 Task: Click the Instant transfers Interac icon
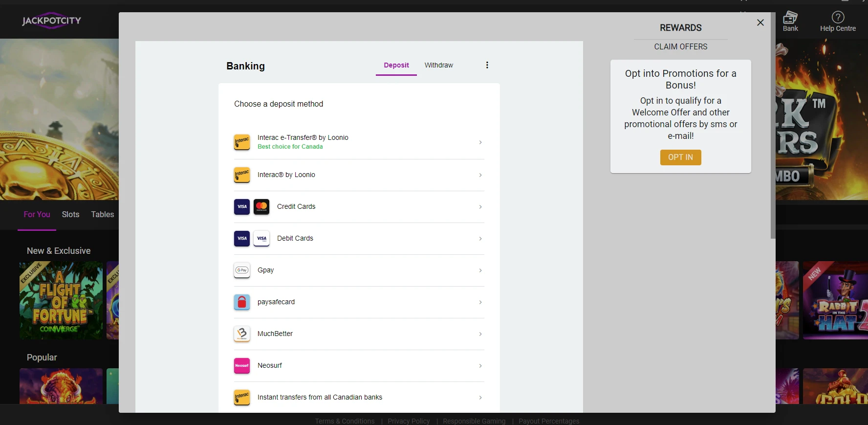(242, 398)
